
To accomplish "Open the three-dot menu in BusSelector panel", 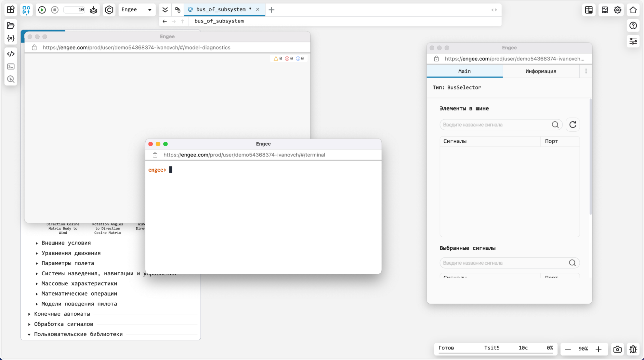I will click(x=586, y=71).
